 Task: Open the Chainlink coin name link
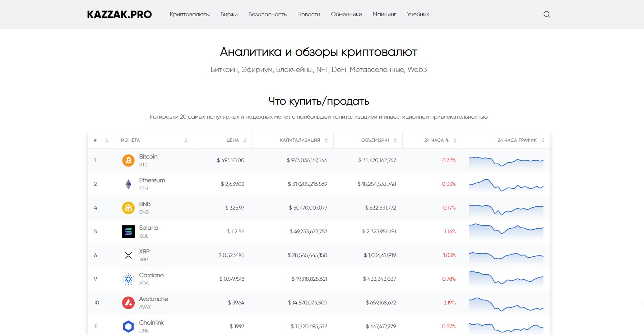tap(151, 323)
